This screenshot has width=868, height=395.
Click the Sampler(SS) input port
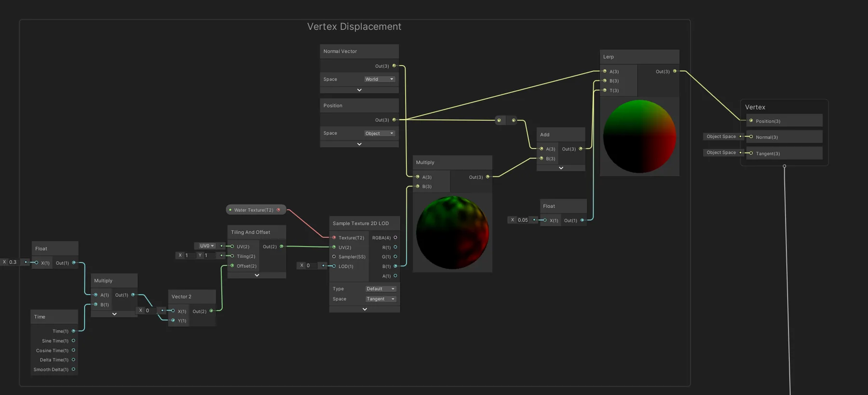coord(334,257)
